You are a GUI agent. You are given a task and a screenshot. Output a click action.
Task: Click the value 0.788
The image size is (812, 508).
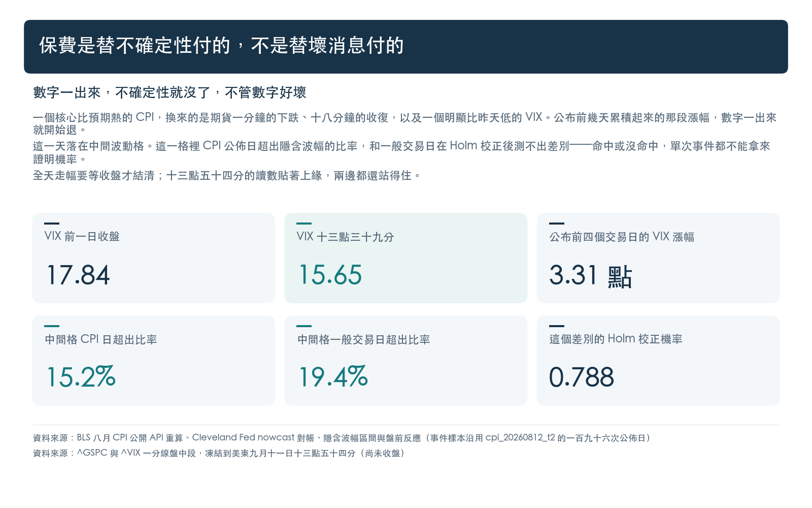(582, 377)
